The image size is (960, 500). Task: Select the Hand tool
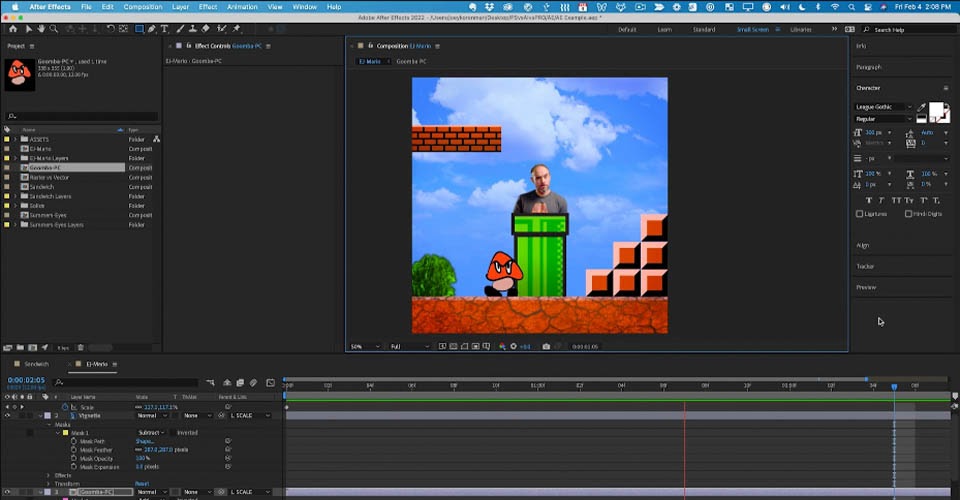tap(41, 29)
